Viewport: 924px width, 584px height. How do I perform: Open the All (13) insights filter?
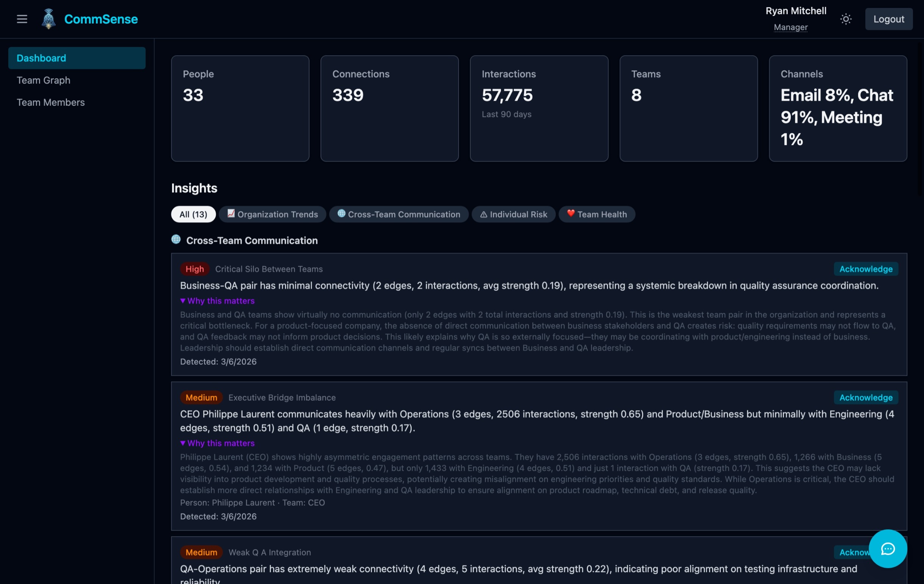click(x=193, y=214)
